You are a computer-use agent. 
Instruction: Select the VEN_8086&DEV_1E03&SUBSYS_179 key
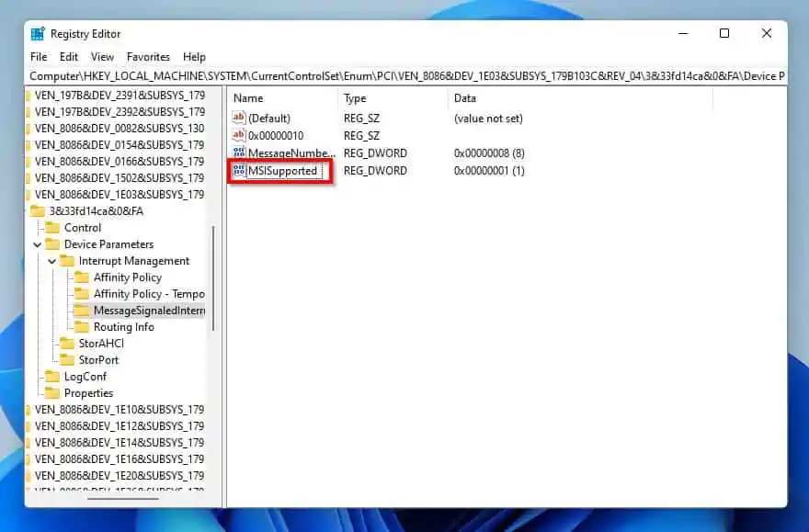pyautogui.click(x=120, y=195)
